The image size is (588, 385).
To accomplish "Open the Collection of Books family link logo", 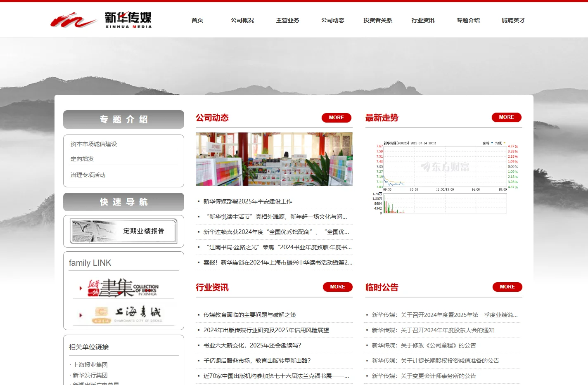I will [x=123, y=288].
